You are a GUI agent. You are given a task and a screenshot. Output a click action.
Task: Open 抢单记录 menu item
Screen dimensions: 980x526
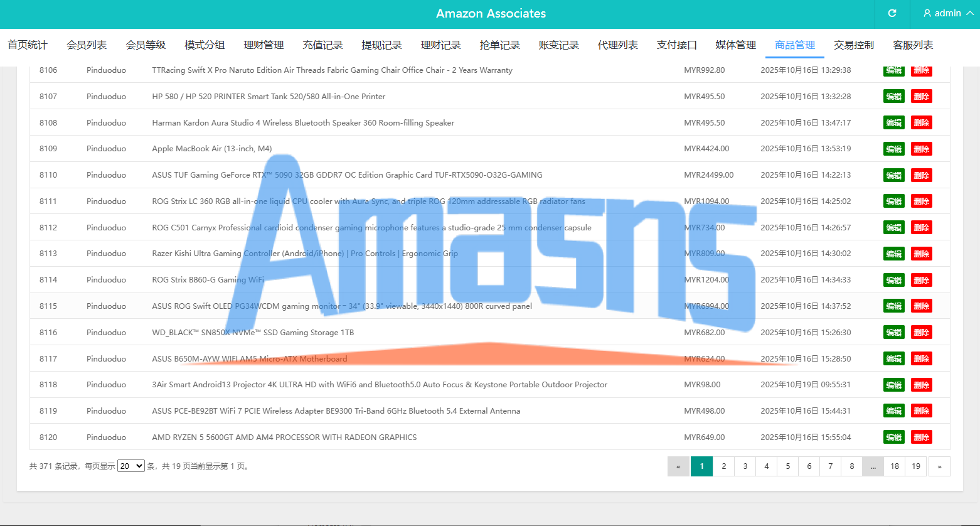499,45
